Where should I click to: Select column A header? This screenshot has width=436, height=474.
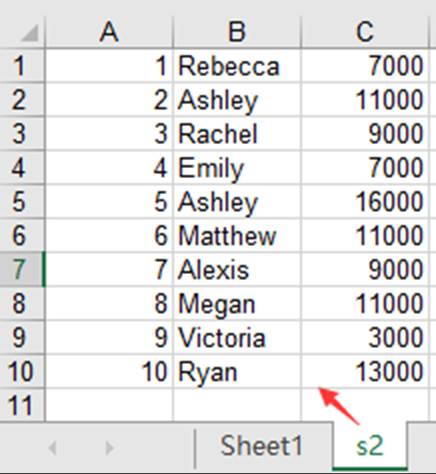click(109, 33)
